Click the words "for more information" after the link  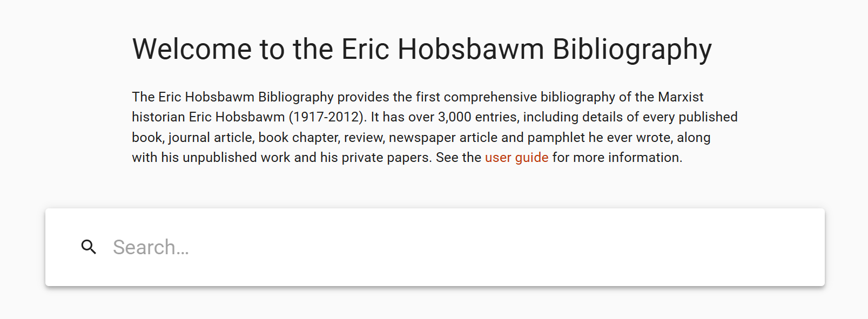tap(616, 158)
